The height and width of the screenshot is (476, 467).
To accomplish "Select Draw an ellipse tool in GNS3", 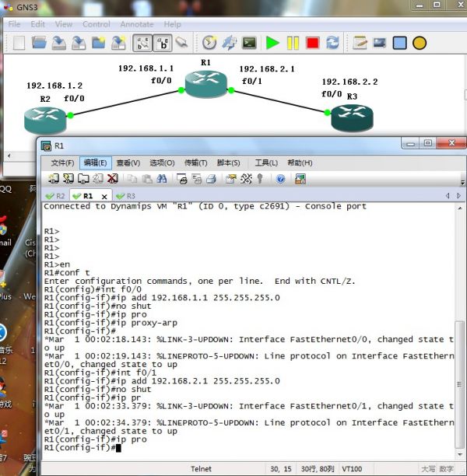I will pyautogui.click(x=420, y=43).
